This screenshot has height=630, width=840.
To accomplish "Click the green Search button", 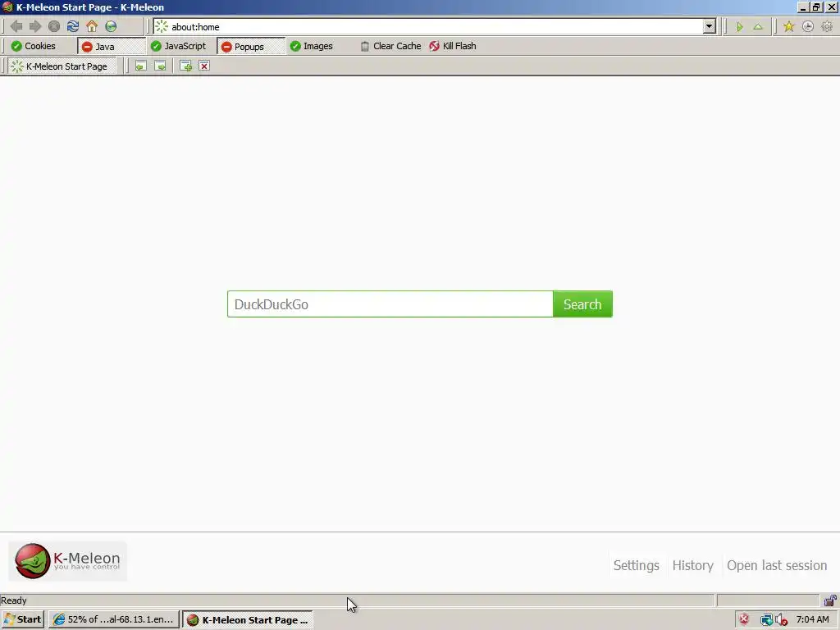I will 582,304.
